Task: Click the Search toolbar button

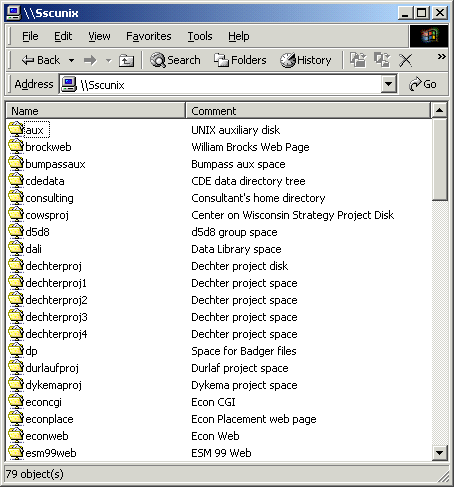Action: point(175,60)
